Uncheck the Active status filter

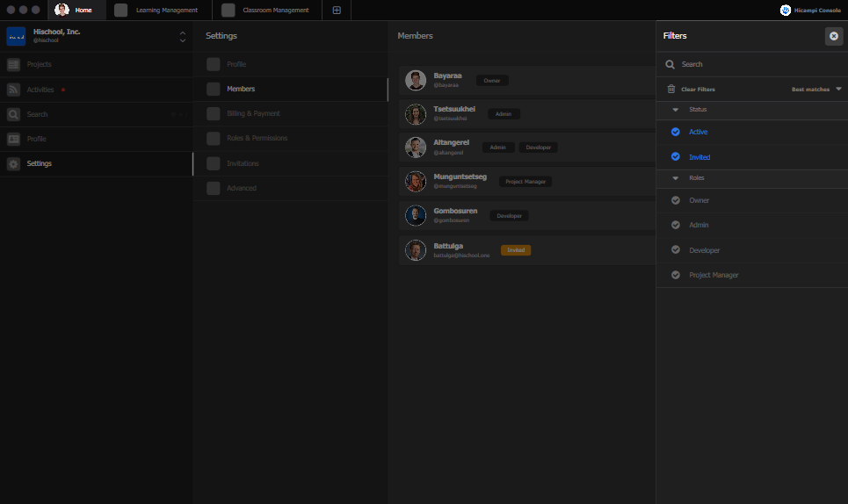click(675, 132)
